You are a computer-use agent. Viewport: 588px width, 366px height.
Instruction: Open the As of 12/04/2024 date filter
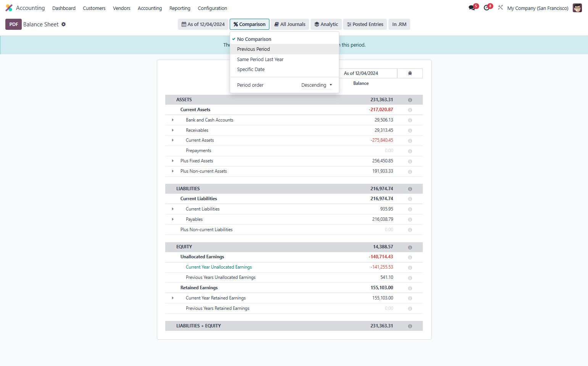(203, 24)
